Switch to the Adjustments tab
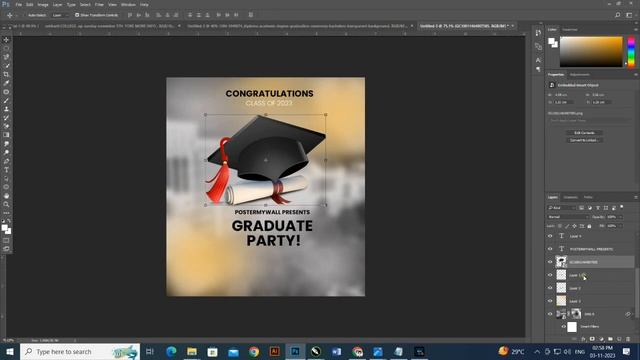The width and height of the screenshot is (640, 360). [x=580, y=75]
